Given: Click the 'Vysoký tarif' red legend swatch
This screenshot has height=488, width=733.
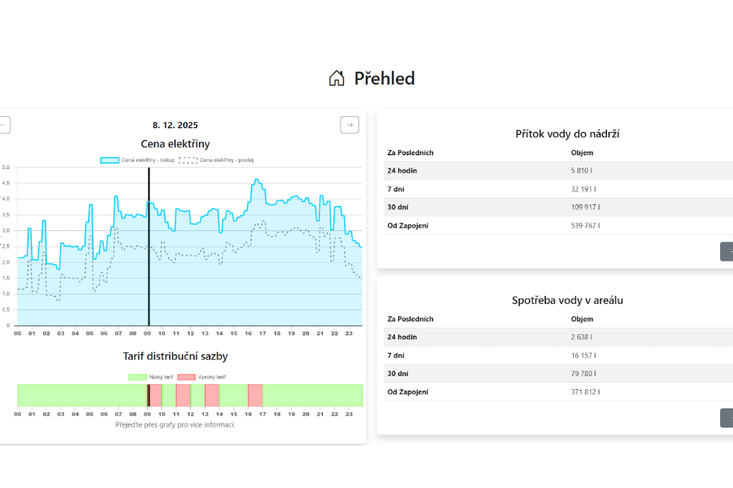Looking at the screenshot, I should point(186,377).
